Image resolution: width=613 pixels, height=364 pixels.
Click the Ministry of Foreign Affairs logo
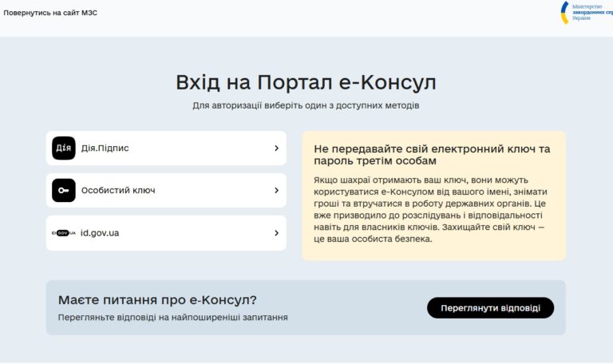[x=587, y=13]
